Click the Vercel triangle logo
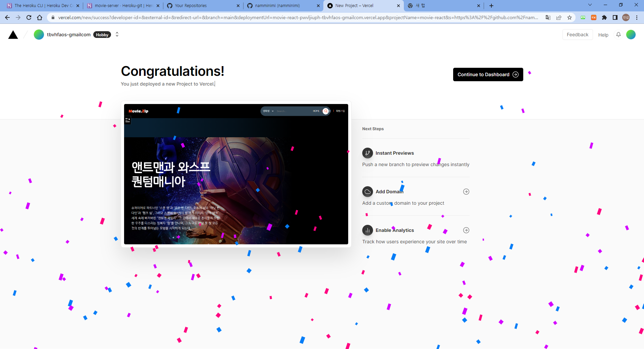Screen dimensions: 644x349 point(13,35)
